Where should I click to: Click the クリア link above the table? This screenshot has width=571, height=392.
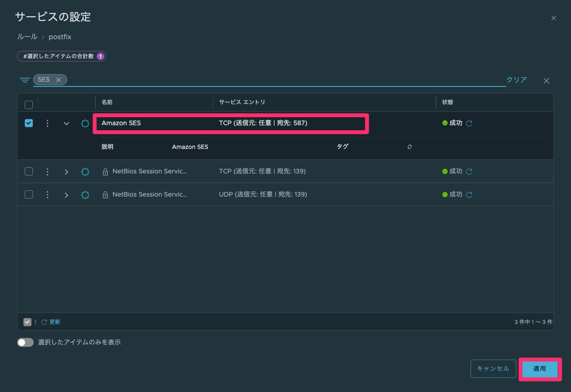[x=516, y=80]
